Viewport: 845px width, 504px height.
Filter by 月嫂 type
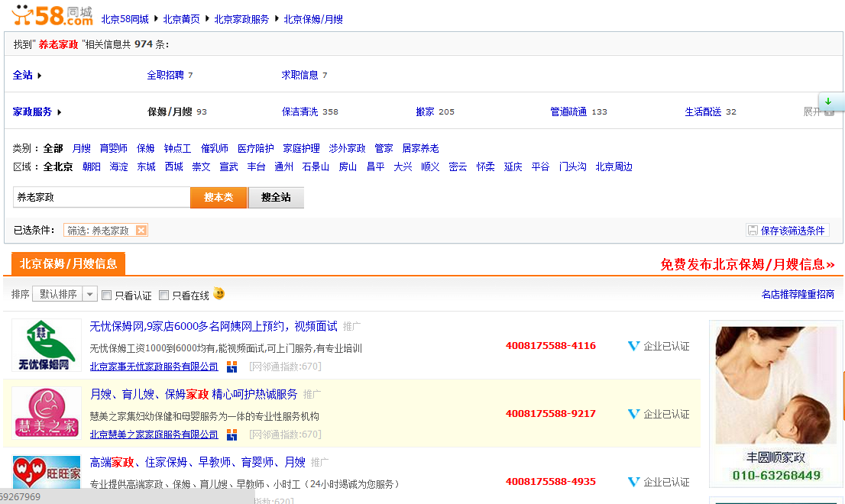[x=82, y=148]
